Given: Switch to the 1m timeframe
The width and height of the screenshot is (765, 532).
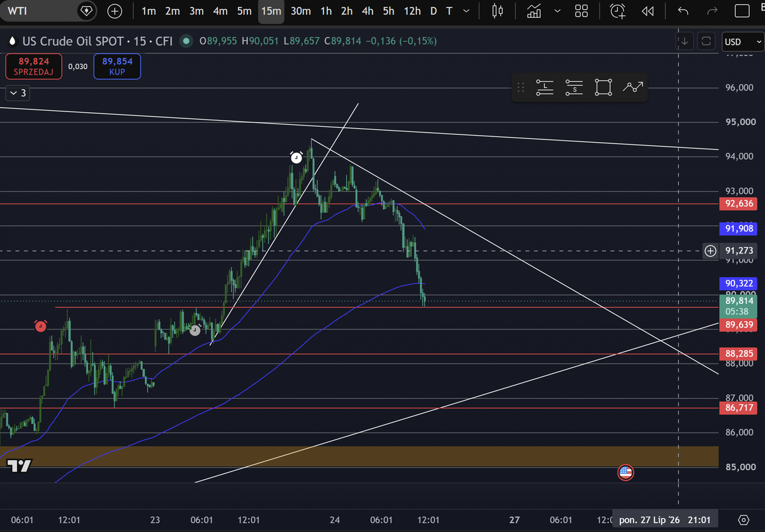Looking at the screenshot, I should [149, 11].
